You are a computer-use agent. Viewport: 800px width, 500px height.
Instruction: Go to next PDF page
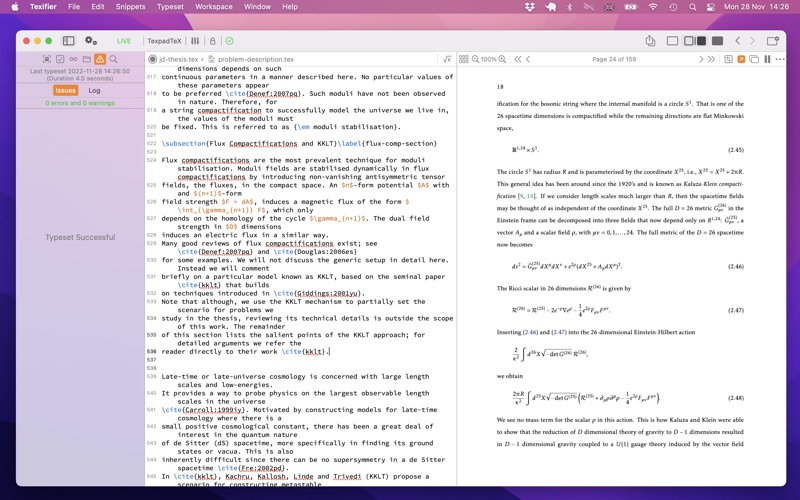(x=701, y=59)
